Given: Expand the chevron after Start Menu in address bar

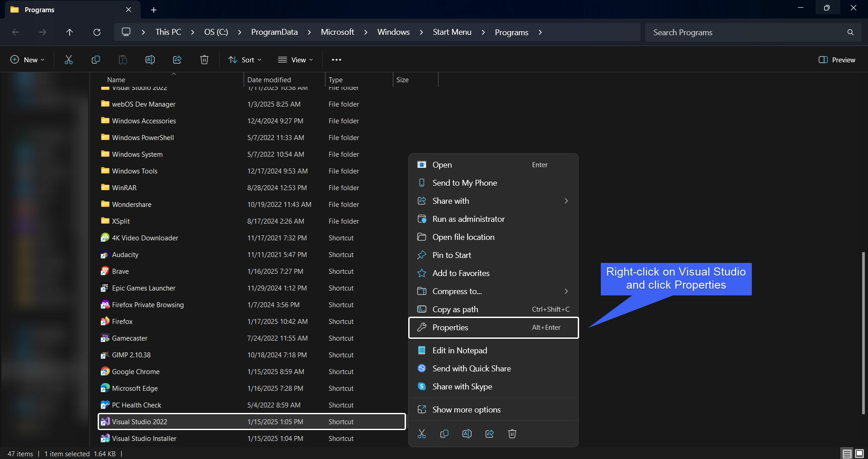Looking at the screenshot, I should [x=483, y=32].
